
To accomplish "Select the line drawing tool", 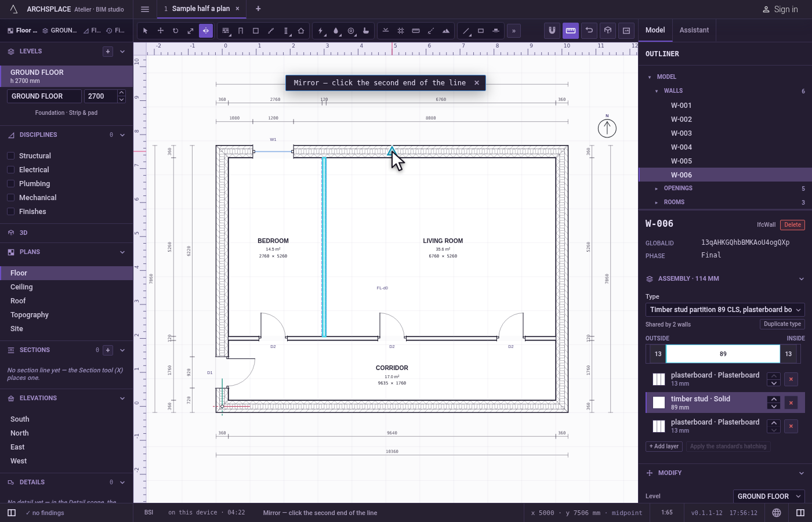I will [466, 31].
